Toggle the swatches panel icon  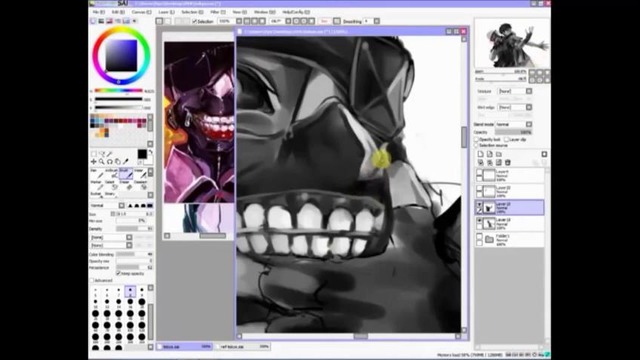click(126, 21)
